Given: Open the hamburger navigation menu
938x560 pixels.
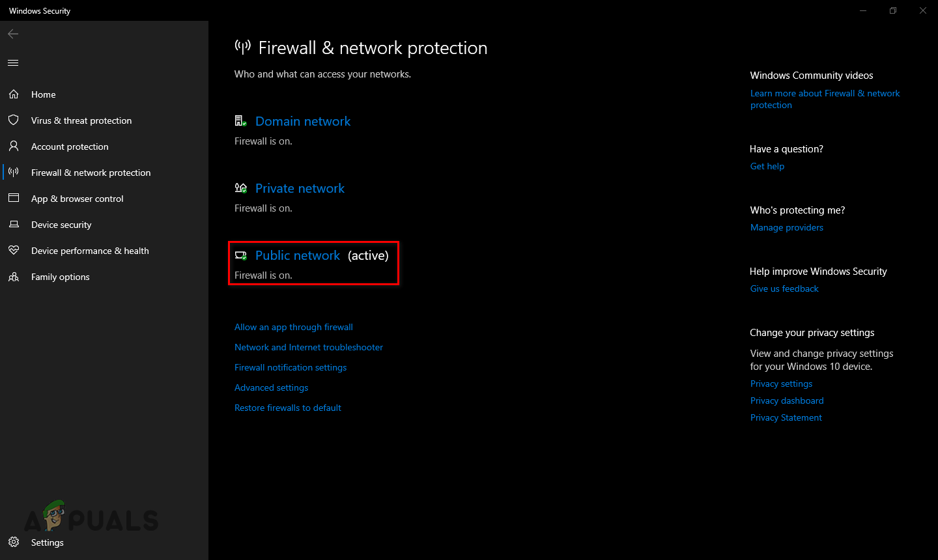Looking at the screenshot, I should click(x=12, y=63).
